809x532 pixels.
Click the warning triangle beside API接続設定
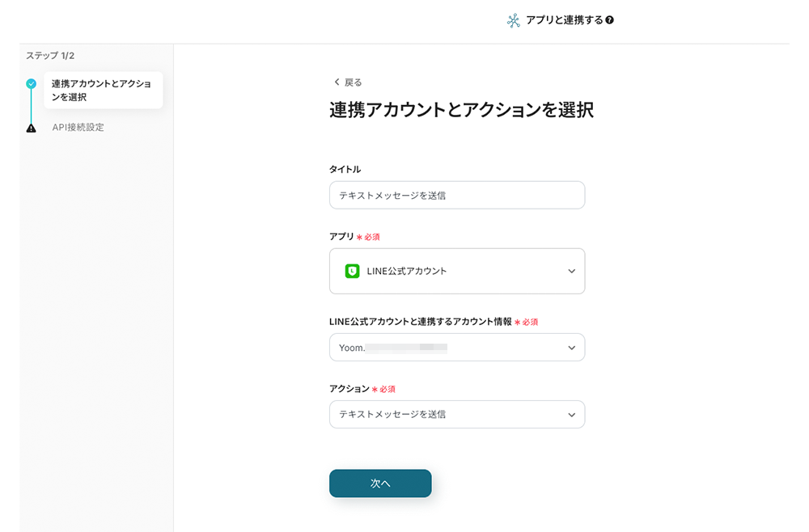32,128
